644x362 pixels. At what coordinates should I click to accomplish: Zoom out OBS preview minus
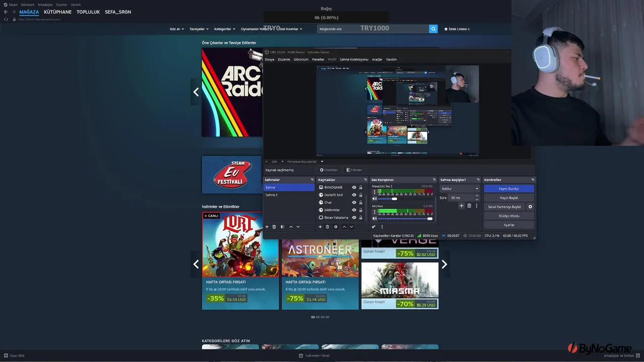tap(267, 161)
